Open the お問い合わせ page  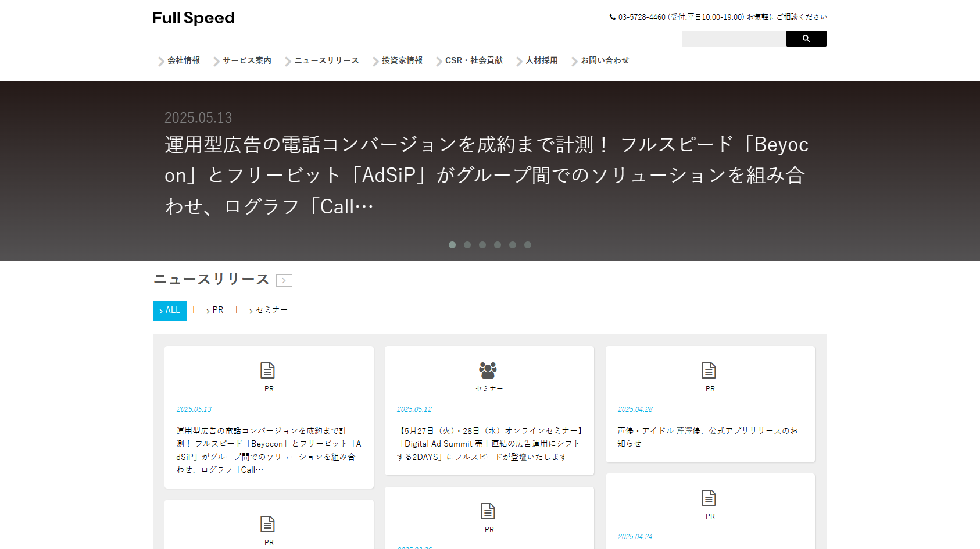(x=605, y=60)
